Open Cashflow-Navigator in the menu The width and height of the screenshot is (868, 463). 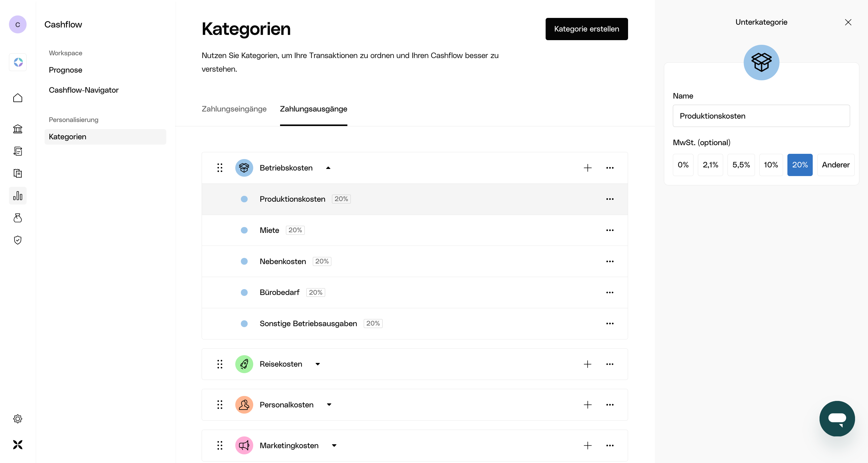pos(84,90)
